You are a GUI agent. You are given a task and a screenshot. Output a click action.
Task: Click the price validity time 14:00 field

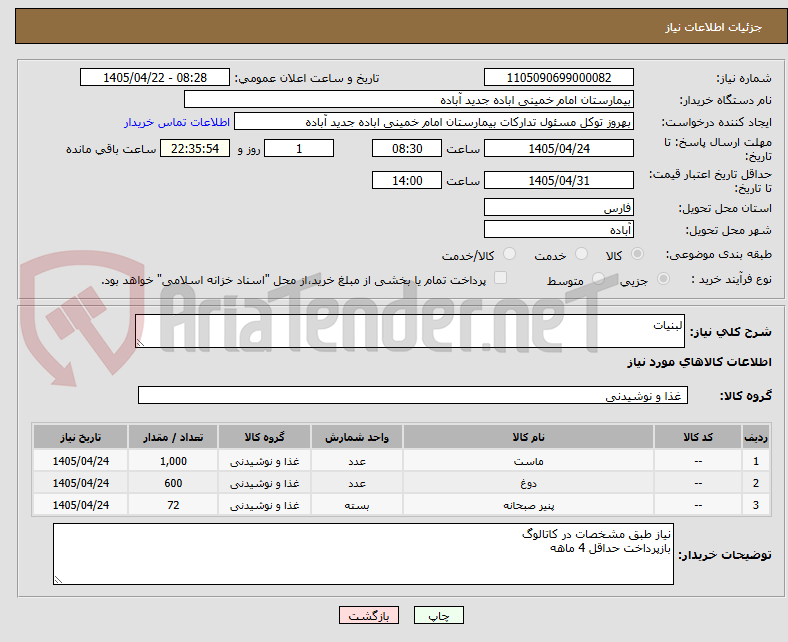407,180
